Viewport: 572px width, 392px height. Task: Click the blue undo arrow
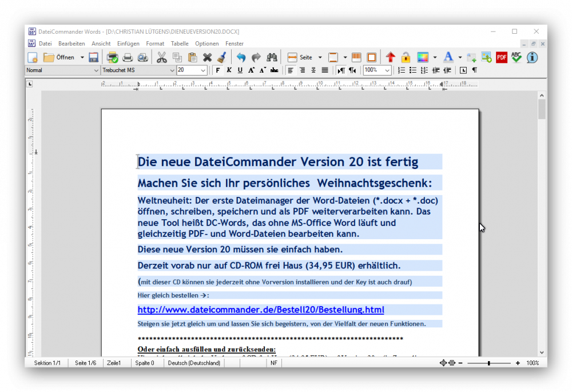(241, 57)
